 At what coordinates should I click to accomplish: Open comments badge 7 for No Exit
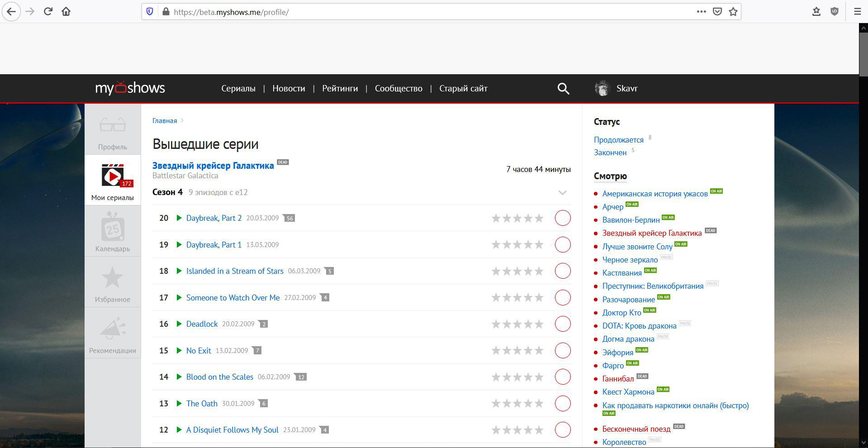(x=256, y=351)
